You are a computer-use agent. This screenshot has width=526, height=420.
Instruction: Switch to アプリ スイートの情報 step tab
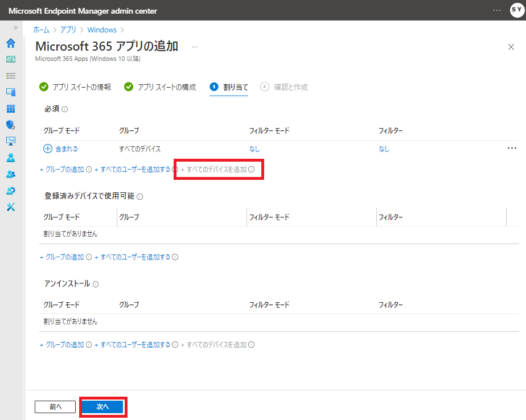pyautogui.click(x=75, y=87)
